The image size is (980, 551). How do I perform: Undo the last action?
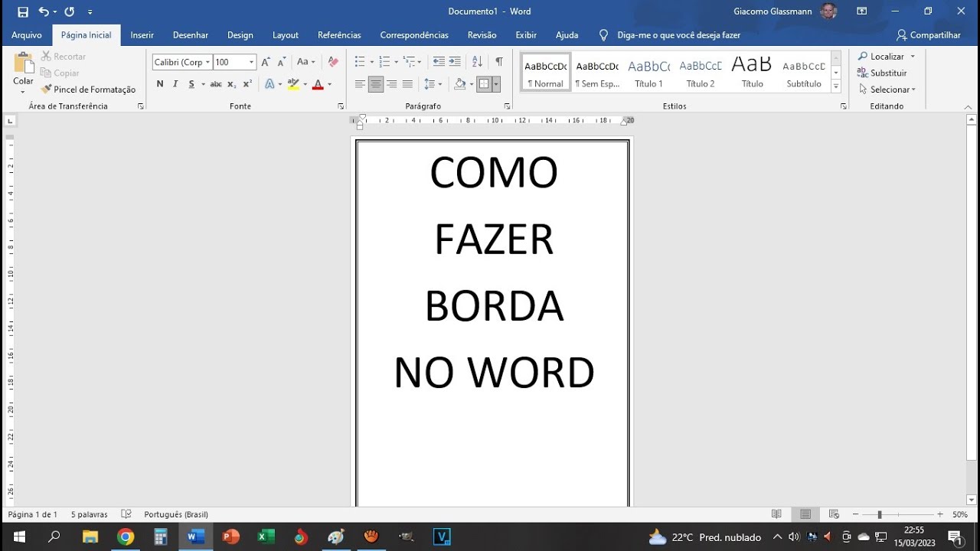coord(44,12)
